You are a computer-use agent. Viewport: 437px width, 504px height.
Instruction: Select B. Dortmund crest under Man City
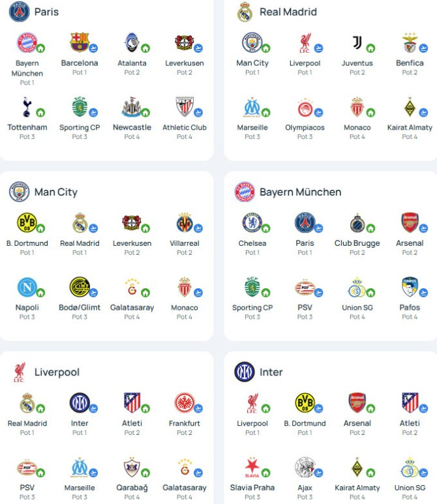tap(27, 222)
